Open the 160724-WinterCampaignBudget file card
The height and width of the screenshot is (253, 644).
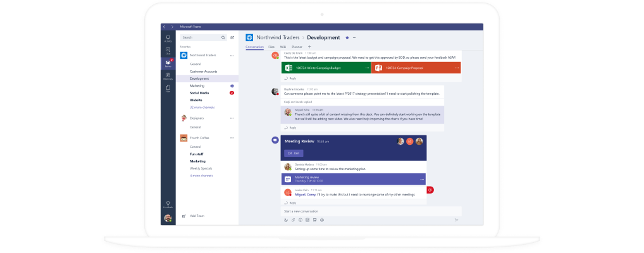[x=326, y=68]
